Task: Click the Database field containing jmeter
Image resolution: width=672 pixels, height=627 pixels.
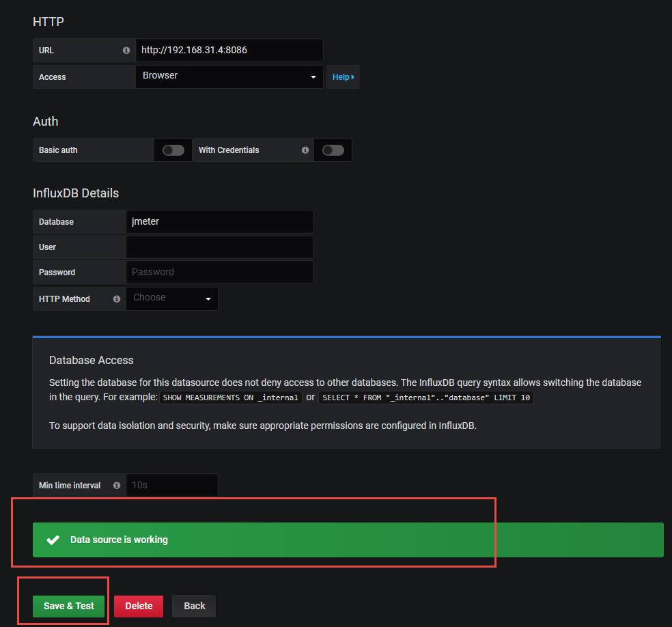Action: coord(219,221)
